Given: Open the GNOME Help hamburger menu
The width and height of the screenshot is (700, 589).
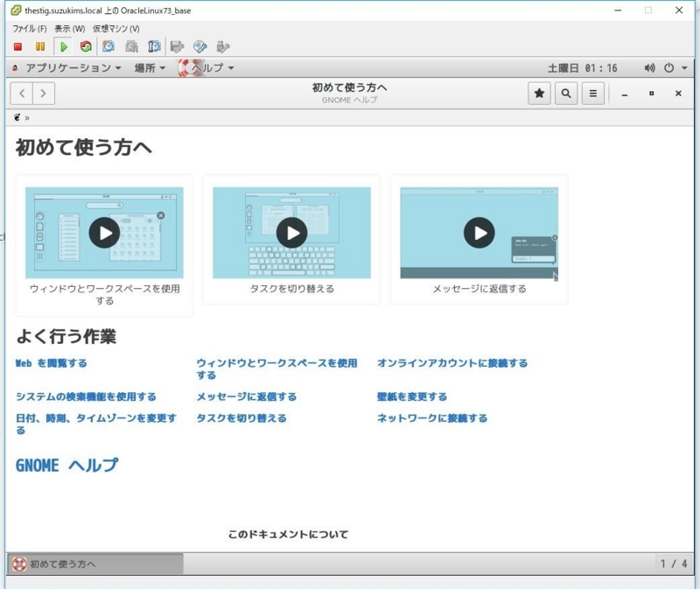Looking at the screenshot, I should [593, 94].
